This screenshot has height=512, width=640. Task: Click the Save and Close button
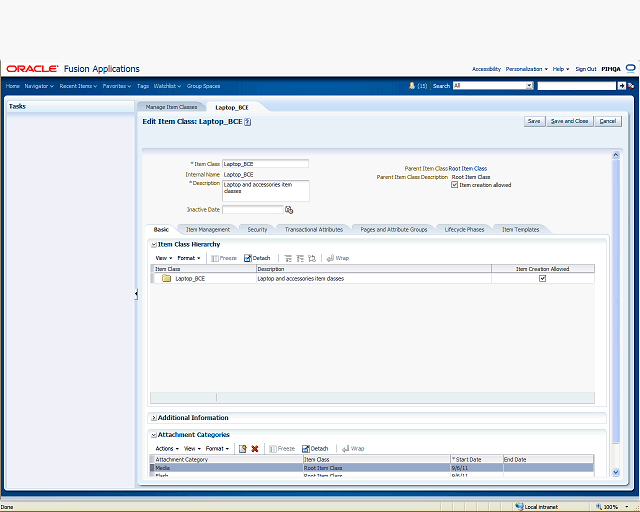click(569, 121)
